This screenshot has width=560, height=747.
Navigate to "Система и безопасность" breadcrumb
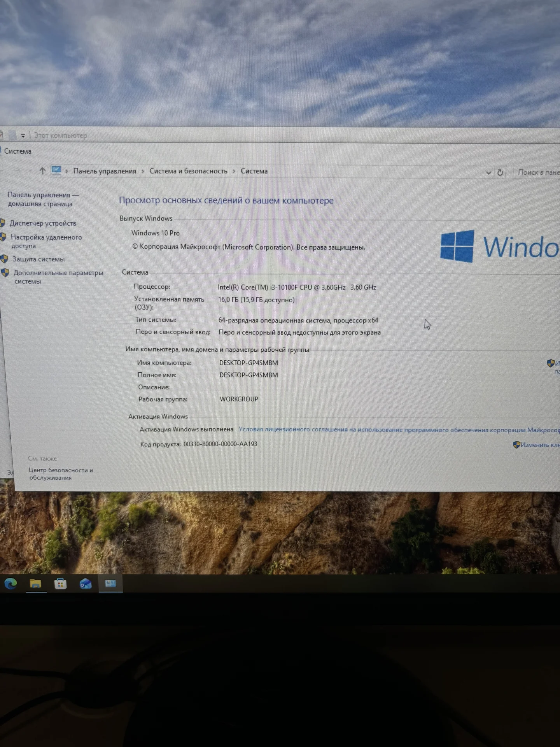188,171
